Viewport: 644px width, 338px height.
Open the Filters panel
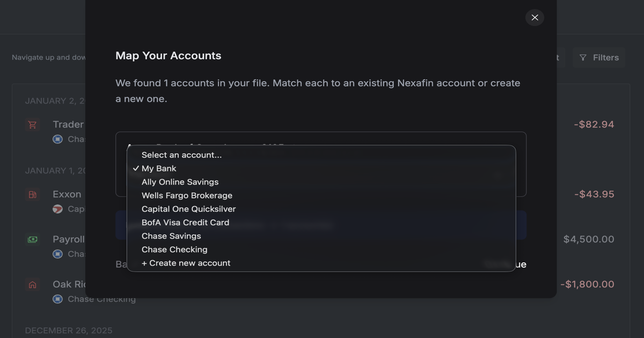599,57
